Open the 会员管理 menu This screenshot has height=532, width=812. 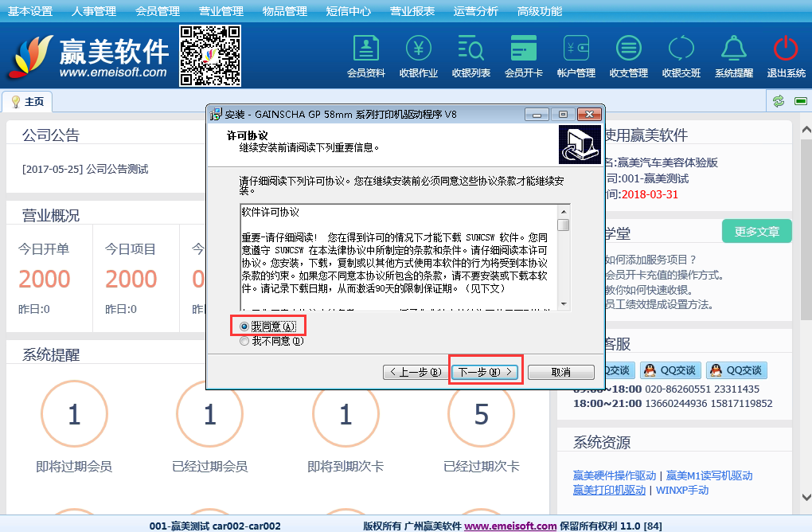coord(157,11)
